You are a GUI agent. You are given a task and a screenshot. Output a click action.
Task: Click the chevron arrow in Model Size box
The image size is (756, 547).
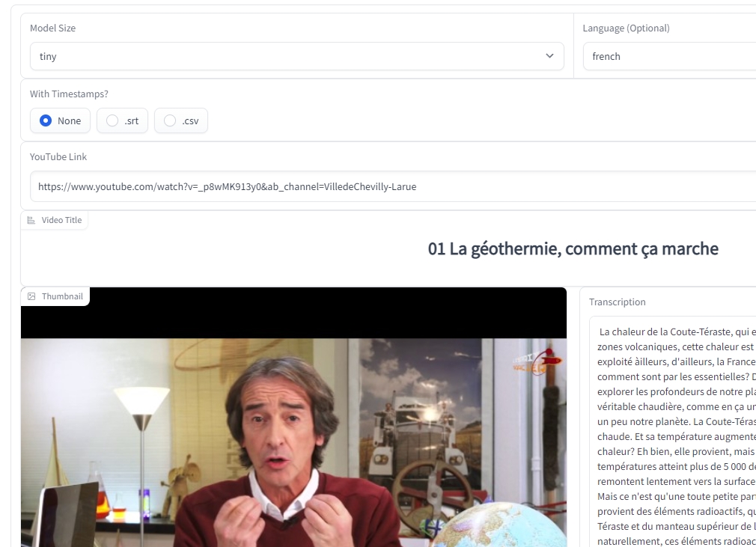coord(549,56)
